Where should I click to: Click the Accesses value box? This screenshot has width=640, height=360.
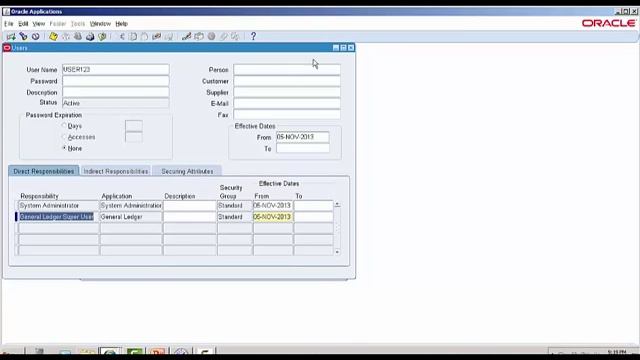(134, 137)
